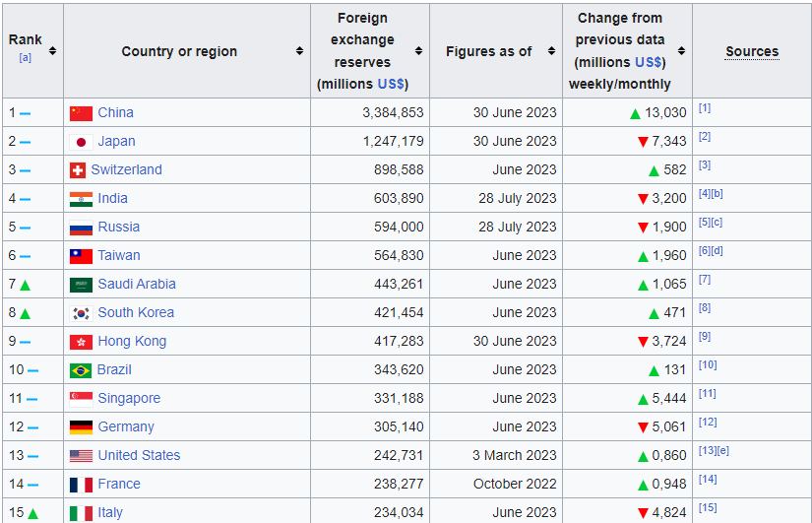Click footnote [a] under Rank header
The image size is (812, 523).
click(25, 57)
